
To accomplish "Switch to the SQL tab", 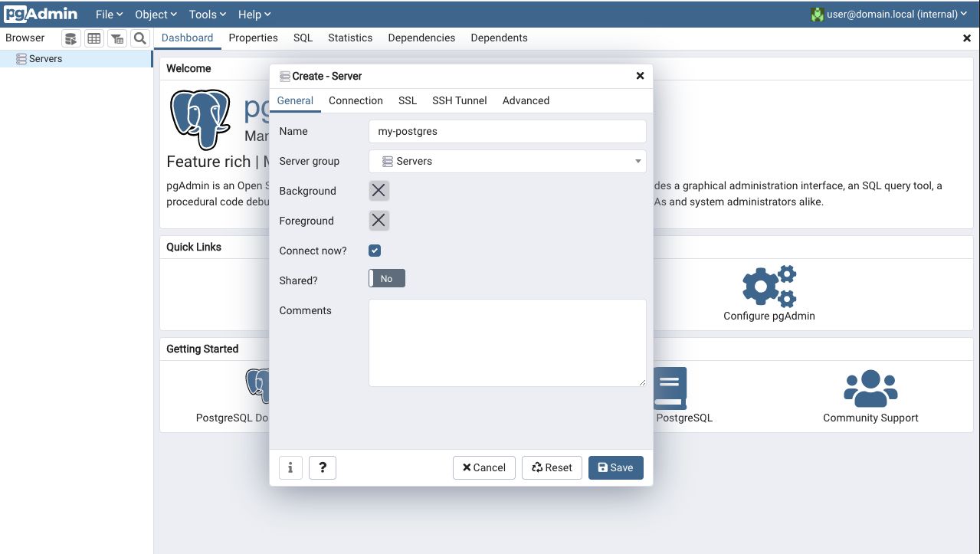I will [x=303, y=38].
